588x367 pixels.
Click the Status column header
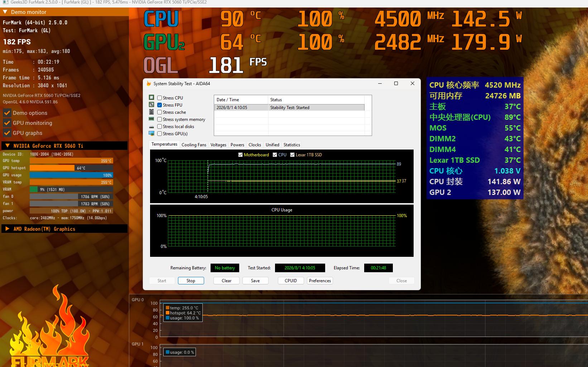[x=316, y=99]
